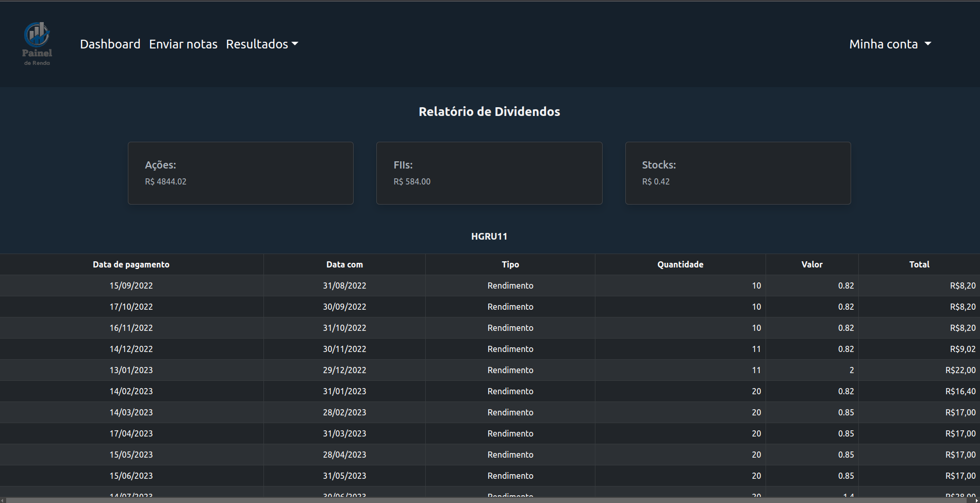Viewport: 980px width, 503px height.
Task: Click the Total column header
Action: [x=919, y=264]
